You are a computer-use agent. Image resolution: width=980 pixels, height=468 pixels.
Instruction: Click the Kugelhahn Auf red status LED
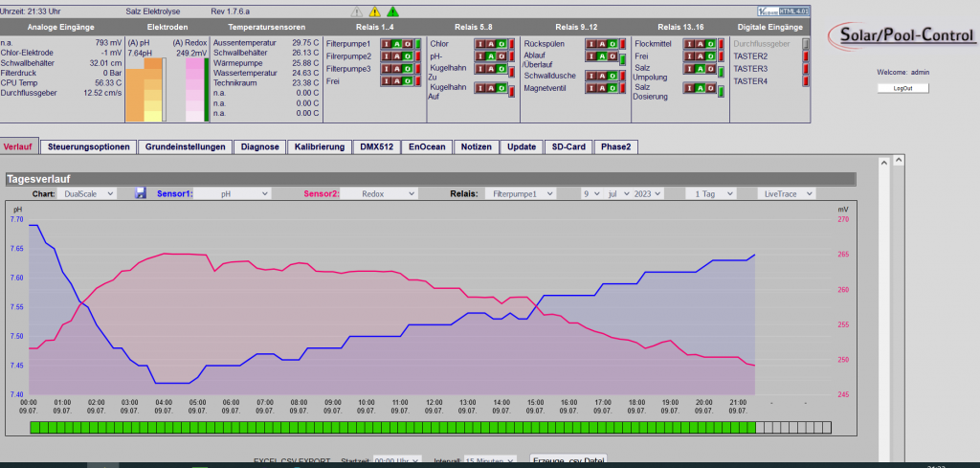511,92
